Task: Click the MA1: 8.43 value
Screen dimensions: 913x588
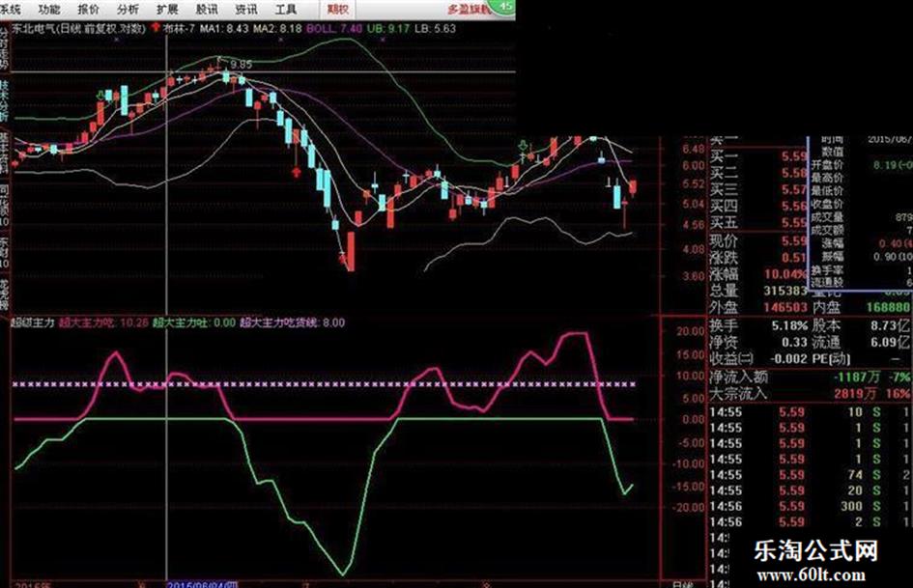Action: 224,28
